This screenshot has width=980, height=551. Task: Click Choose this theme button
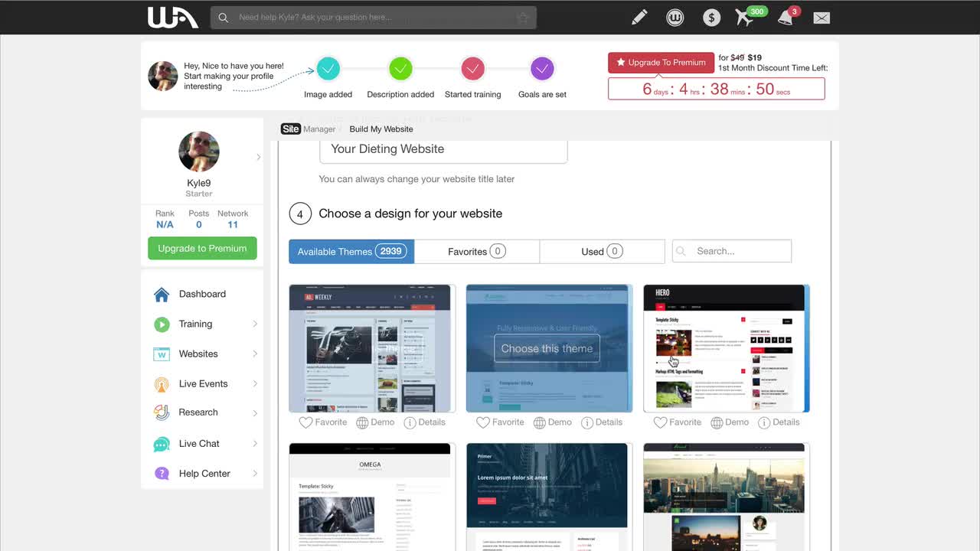(x=547, y=348)
